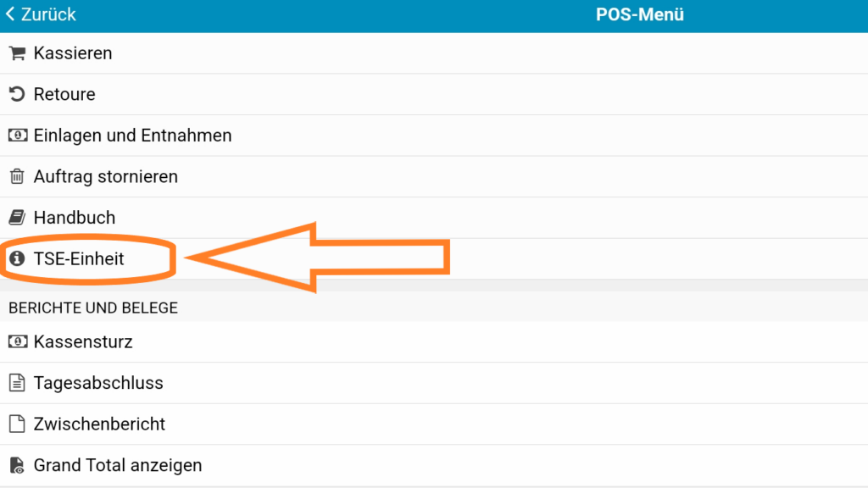Screen dimensions: 868x488
Task: Click the banknote icon next to Kassensturz
Action: click(17, 341)
